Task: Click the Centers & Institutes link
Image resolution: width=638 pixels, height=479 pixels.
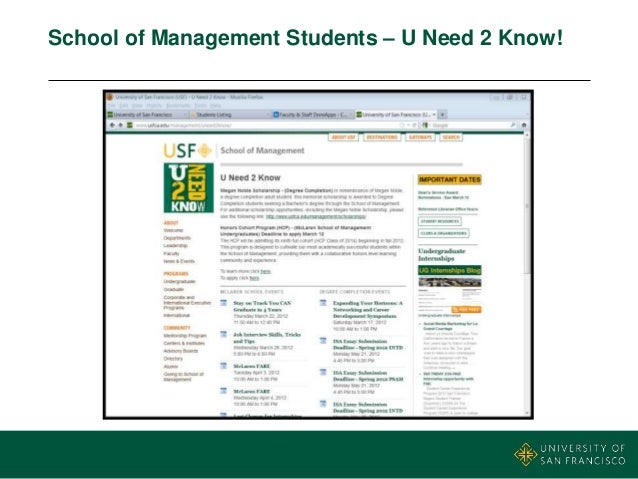Action: (184, 343)
